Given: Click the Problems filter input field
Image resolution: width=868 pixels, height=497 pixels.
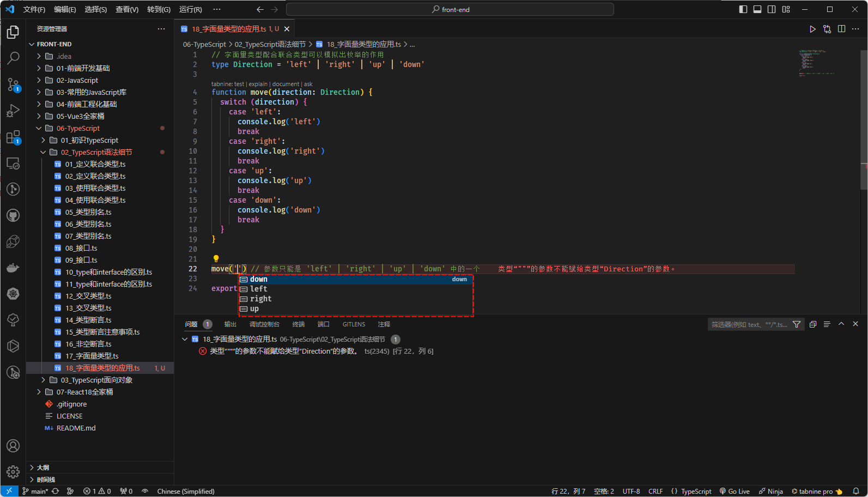Looking at the screenshot, I should tap(749, 324).
